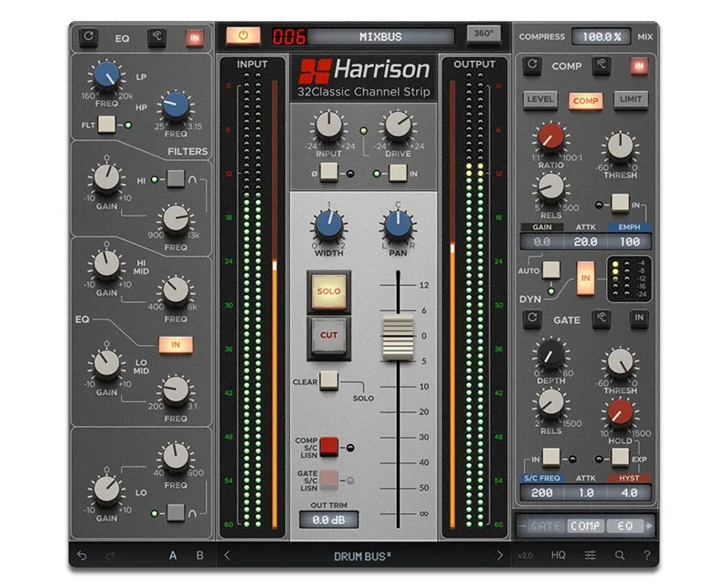
Task: Toggle the DYN IN button
Action: click(x=585, y=278)
